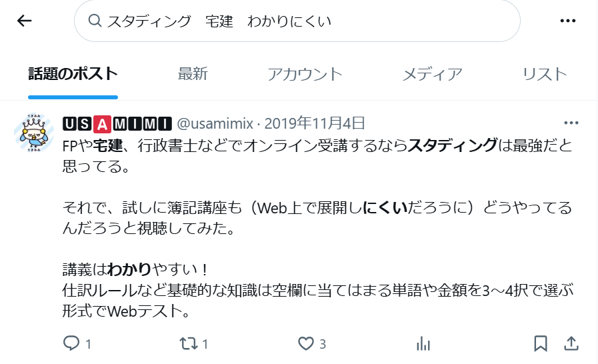Open the post dated 2019年11月4日
This screenshot has width=598, height=364.
pyautogui.click(x=315, y=123)
